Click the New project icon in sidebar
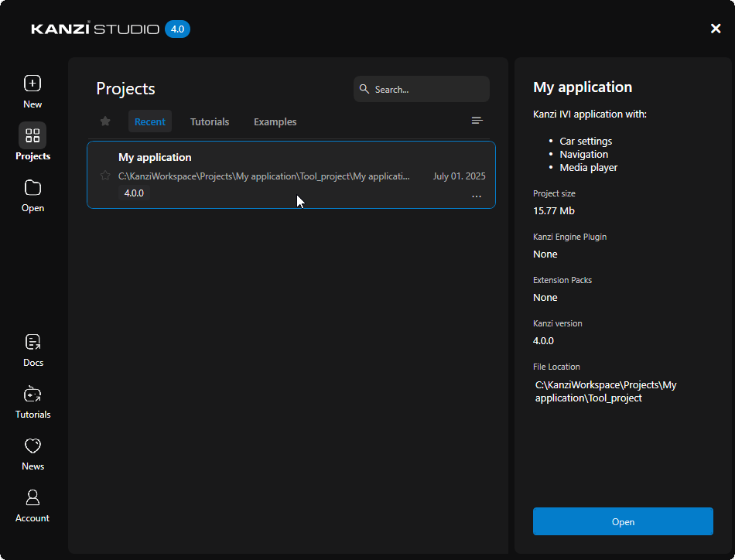 point(32,84)
